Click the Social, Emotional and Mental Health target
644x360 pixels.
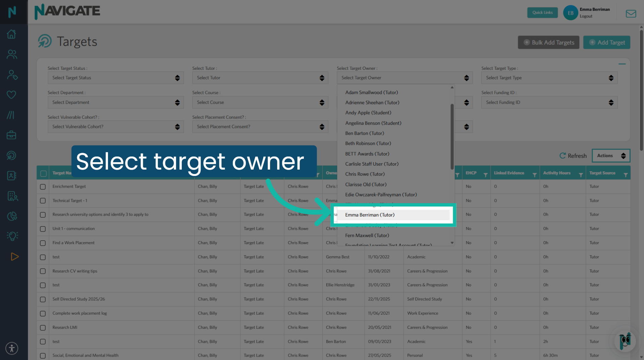click(x=85, y=356)
